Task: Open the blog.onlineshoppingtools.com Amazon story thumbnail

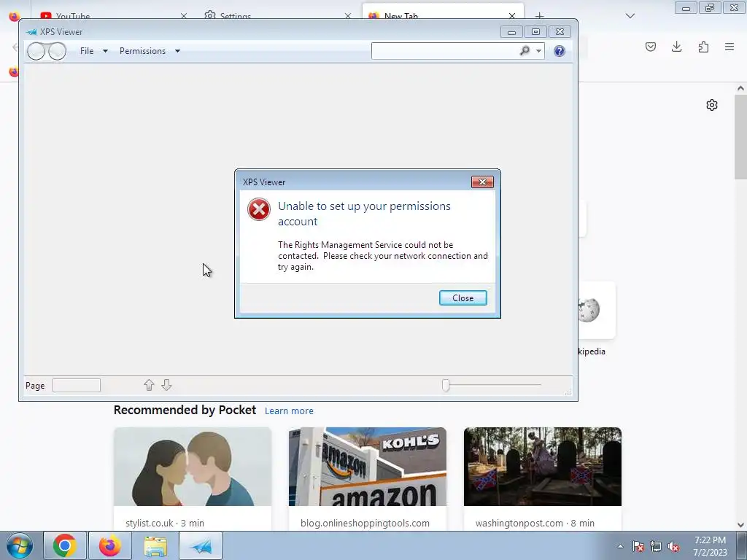Action: click(368, 467)
